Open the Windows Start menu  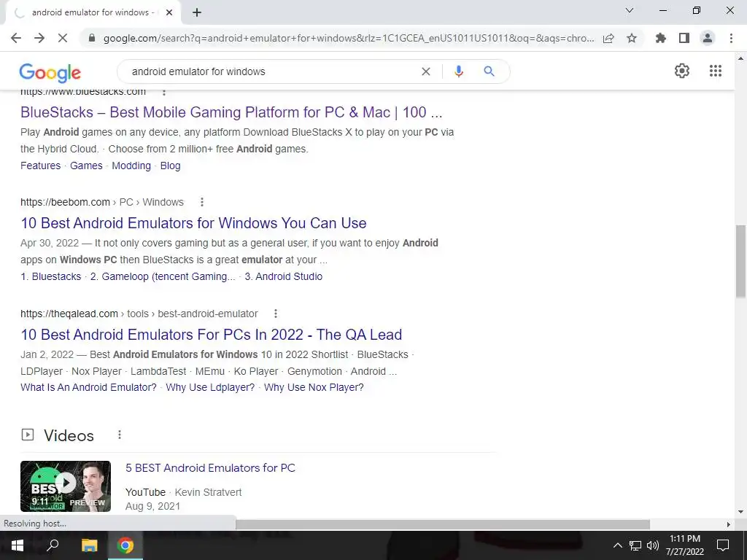click(18, 545)
